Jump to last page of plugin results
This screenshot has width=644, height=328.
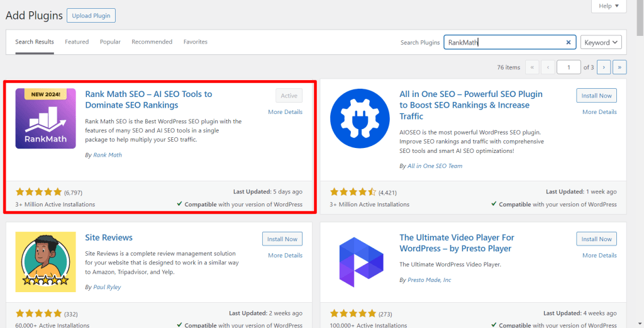(619, 67)
